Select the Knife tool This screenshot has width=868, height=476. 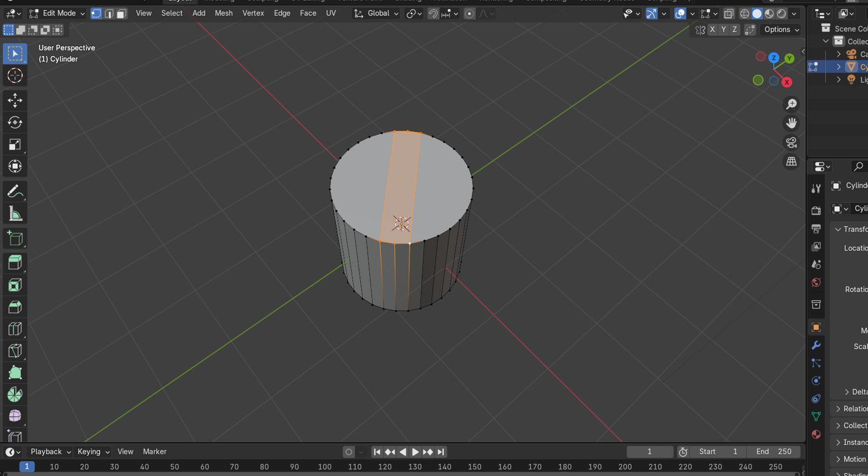[x=15, y=351]
